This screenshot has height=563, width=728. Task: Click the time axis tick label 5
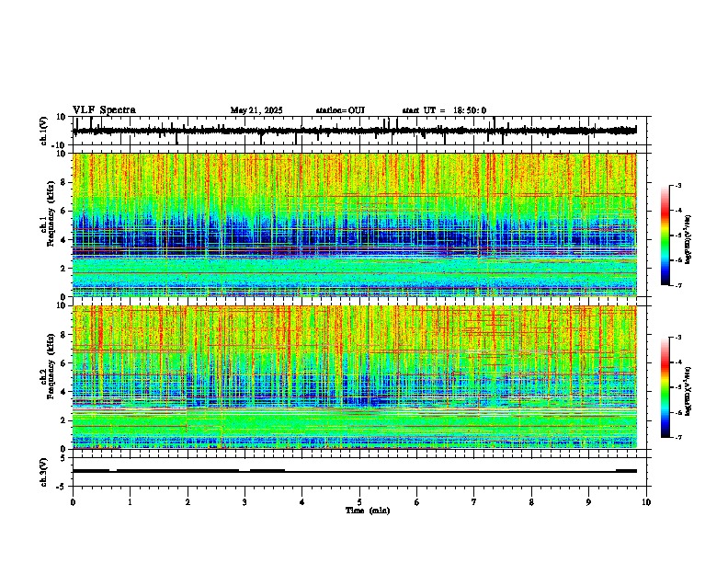pyautogui.click(x=359, y=502)
